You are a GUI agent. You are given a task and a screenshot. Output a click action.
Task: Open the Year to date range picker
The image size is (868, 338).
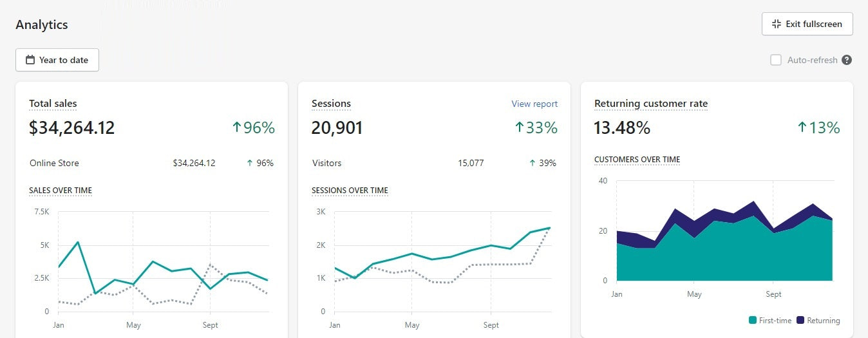(x=57, y=60)
